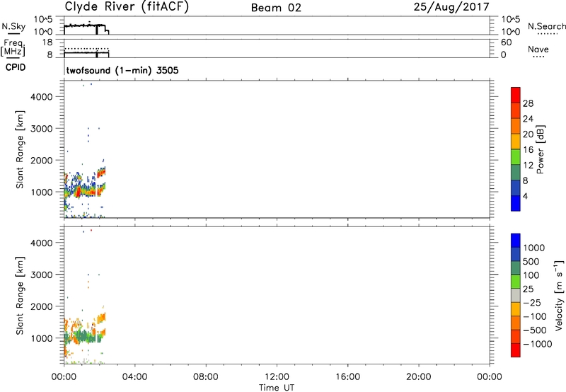Click the '16' tick on Power colorbar
Image resolution: width=566 pixels, height=392 pixels.
[x=528, y=150]
